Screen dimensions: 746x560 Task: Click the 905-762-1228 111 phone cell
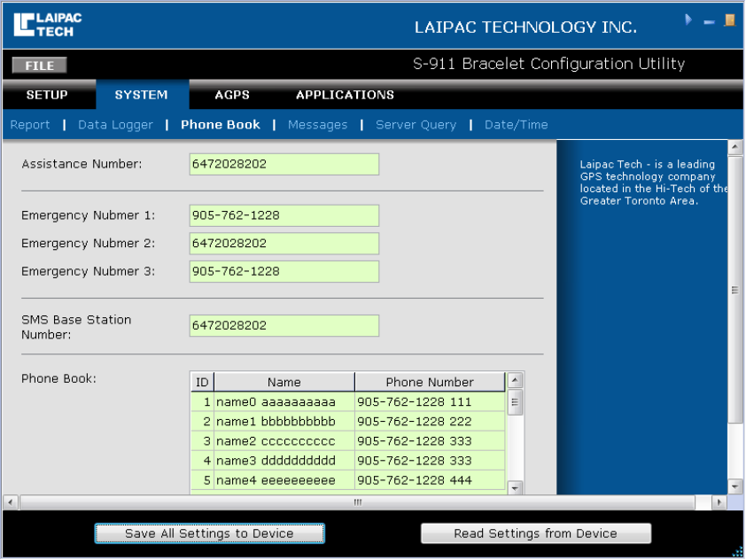click(x=430, y=402)
